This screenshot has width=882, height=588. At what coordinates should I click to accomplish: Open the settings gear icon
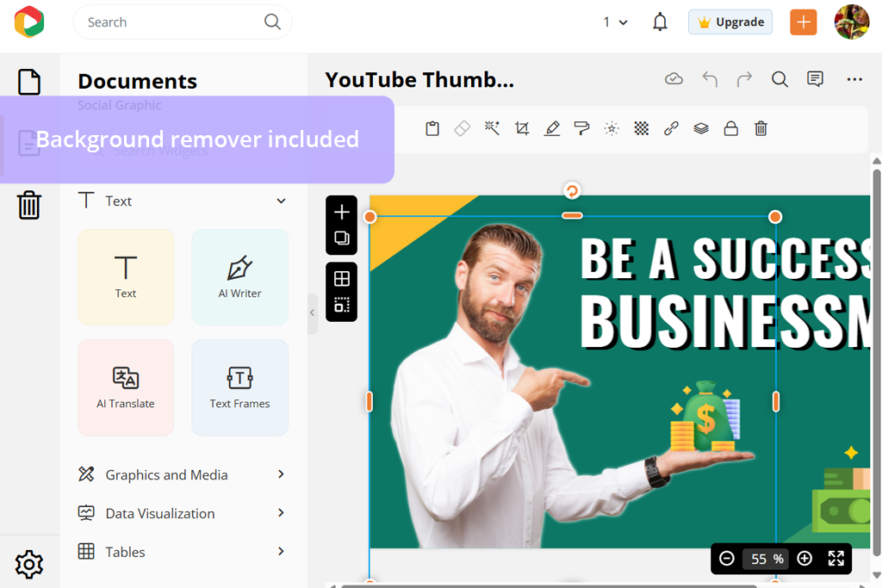tap(28, 564)
